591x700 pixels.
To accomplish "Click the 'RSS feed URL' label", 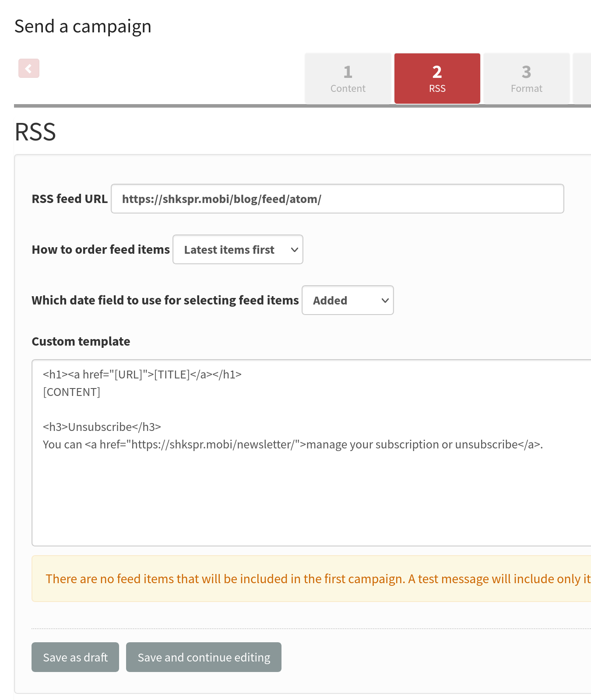I will 70,199.
